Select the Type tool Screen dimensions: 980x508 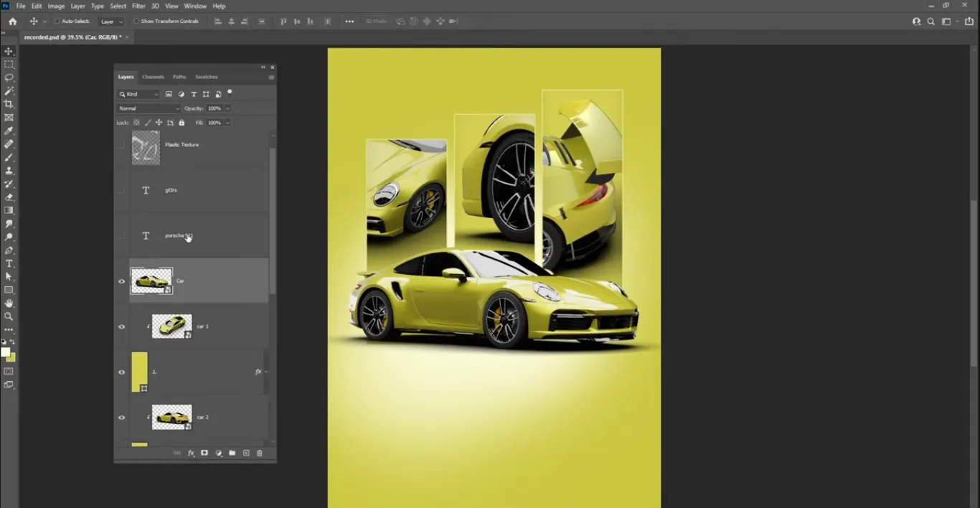coord(9,263)
